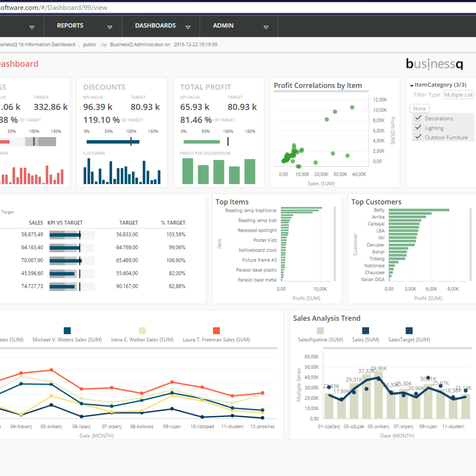Click the businessq logo
This screenshot has height=476, width=476.
tap(434, 64)
